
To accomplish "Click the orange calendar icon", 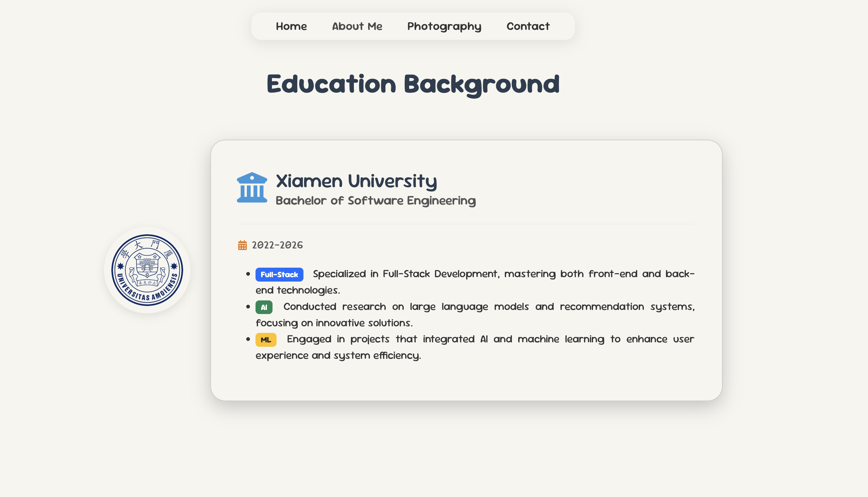I will 242,245.
